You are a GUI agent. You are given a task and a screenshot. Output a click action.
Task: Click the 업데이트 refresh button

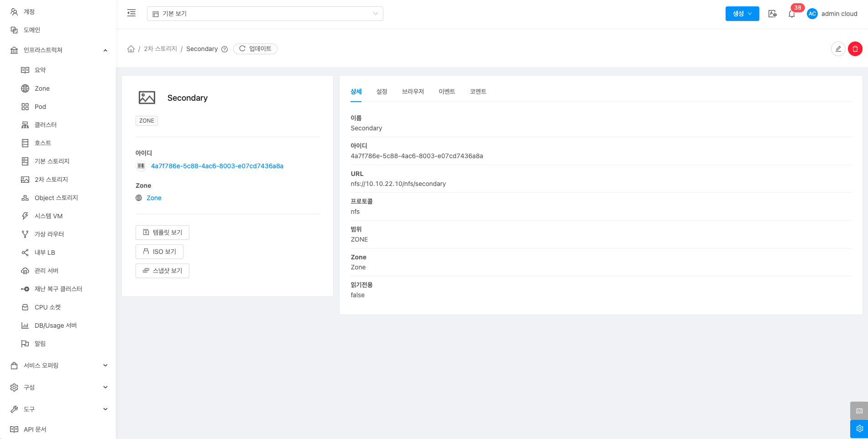pos(255,49)
